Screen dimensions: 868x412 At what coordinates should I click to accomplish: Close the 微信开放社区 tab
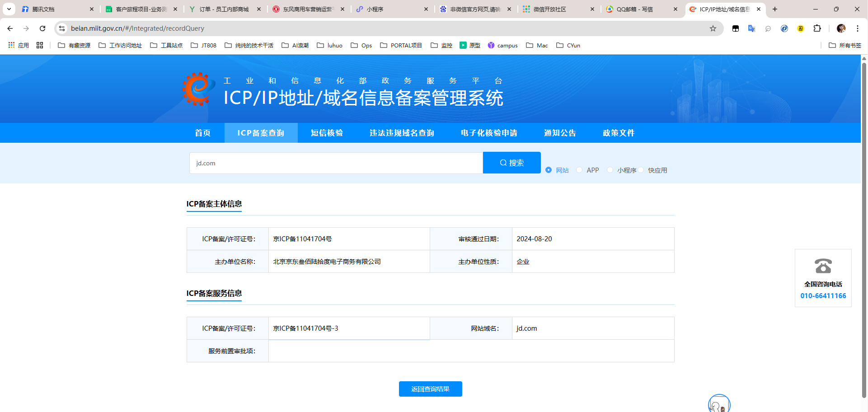point(592,9)
